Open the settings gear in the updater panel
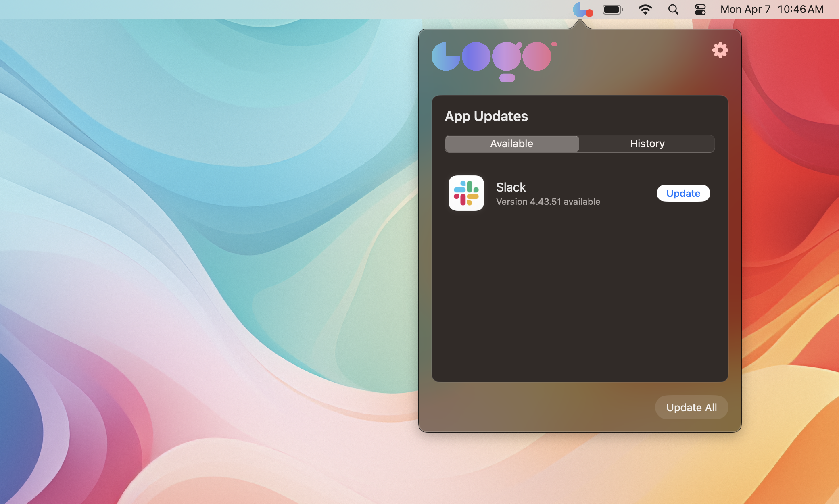 coord(720,50)
